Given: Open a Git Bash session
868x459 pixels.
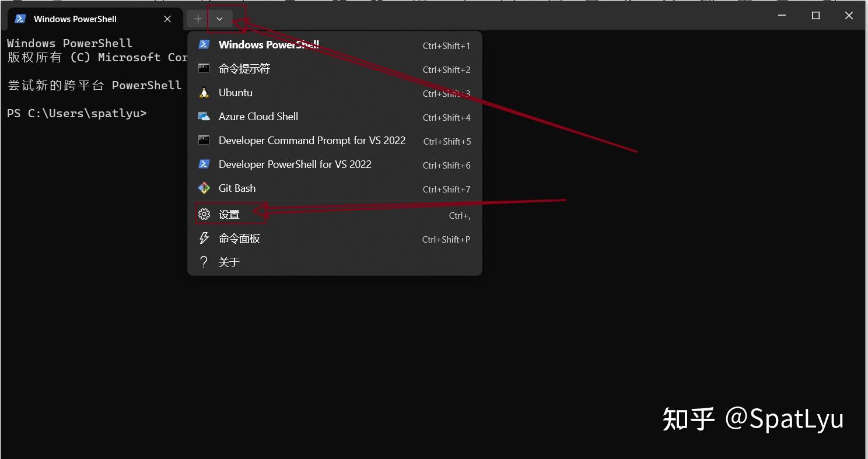Looking at the screenshot, I should (x=237, y=188).
